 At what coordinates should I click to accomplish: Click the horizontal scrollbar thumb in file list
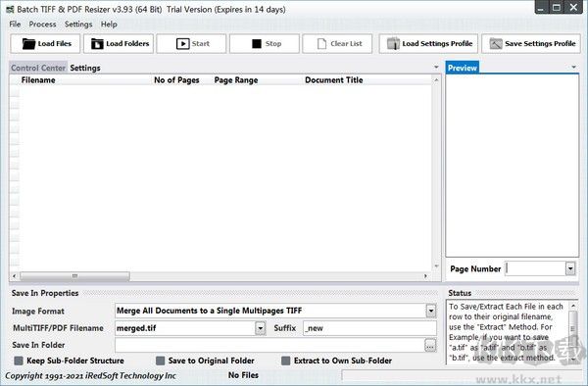point(74,276)
